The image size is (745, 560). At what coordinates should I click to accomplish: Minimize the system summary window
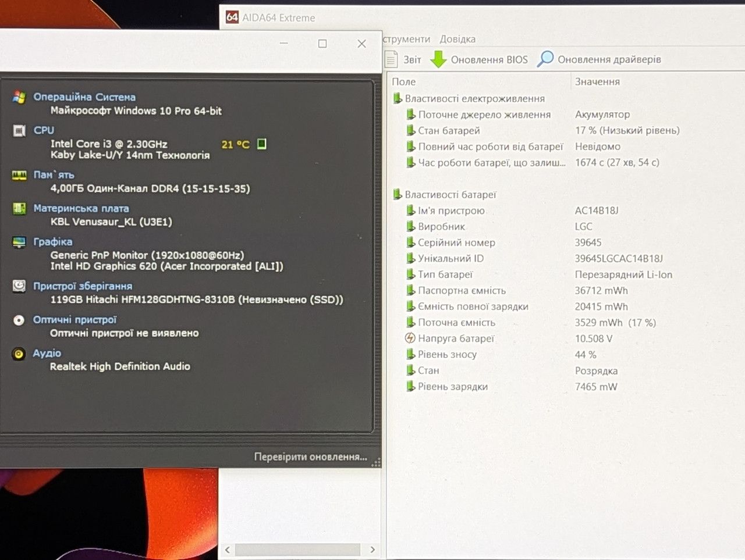(x=284, y=43)
